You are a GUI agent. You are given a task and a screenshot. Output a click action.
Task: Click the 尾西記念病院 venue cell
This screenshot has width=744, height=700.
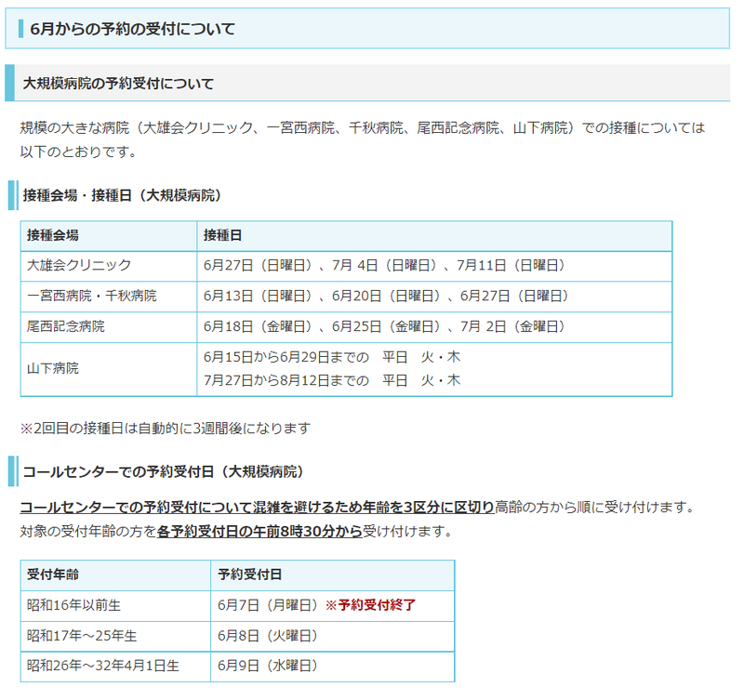coord(66,326)
